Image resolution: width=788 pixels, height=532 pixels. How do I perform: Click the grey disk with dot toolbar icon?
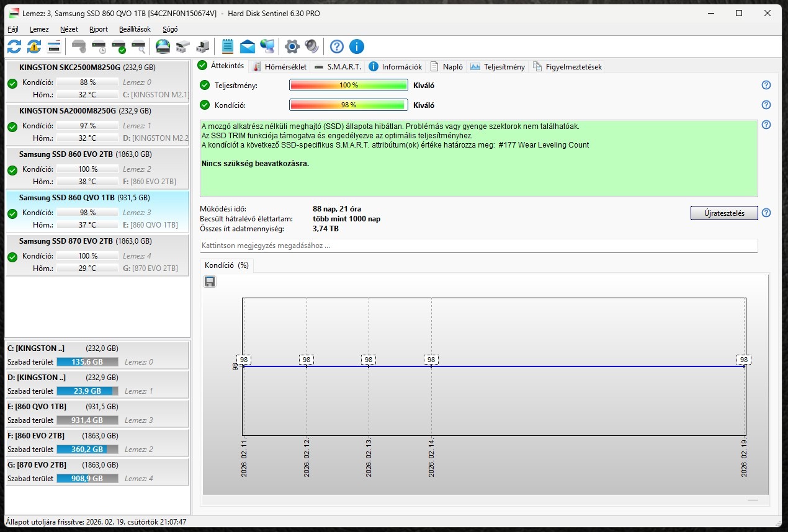(x=79, y=47)
